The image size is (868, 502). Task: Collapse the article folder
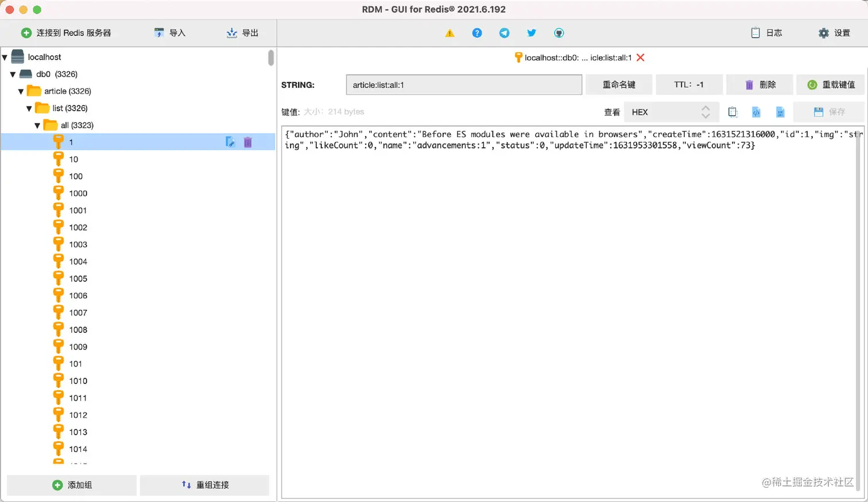tap(21, 91)
